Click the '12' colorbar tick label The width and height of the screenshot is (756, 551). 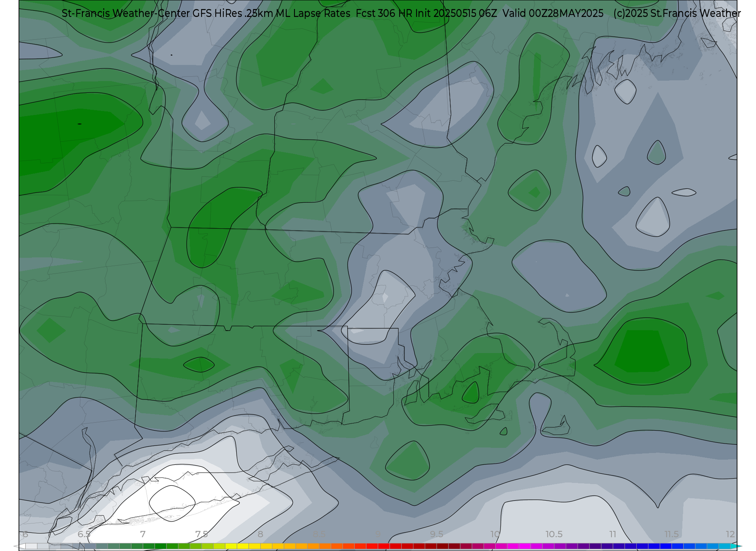click(x=730, y=534)
